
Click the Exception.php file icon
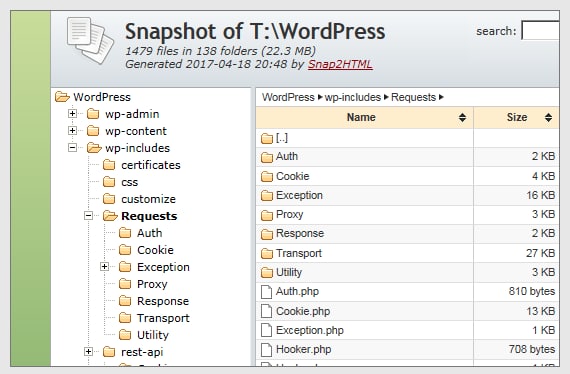pyautogui.click(x=266, y=330)
